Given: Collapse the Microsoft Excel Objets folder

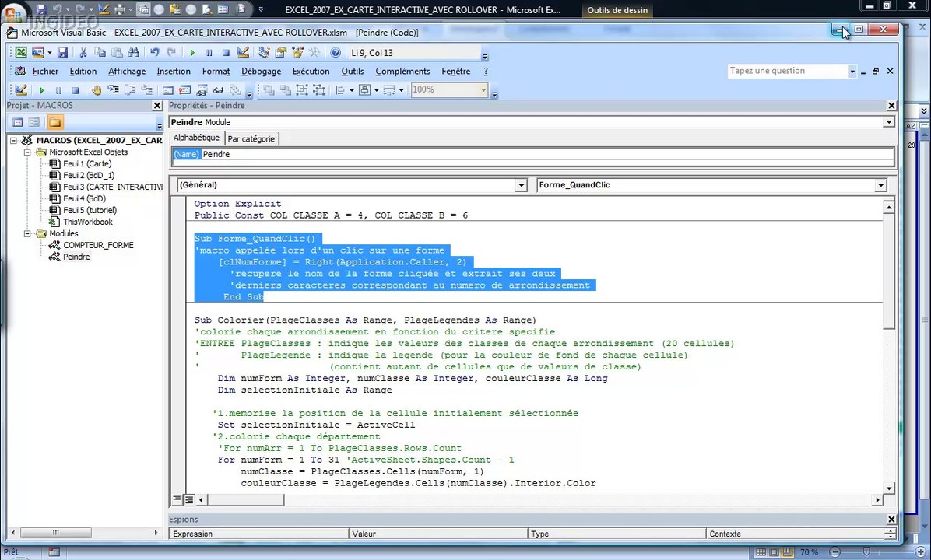Looking at the screenshot, I should (27, 152).
